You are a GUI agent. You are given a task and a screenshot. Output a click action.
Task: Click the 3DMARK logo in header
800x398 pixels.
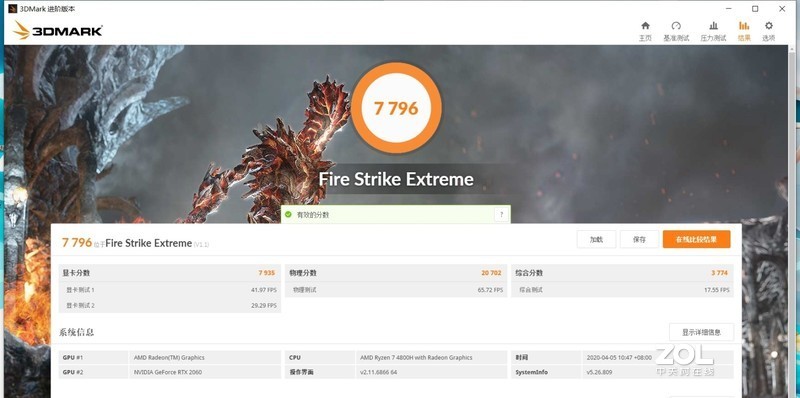[x=58, y=31]
